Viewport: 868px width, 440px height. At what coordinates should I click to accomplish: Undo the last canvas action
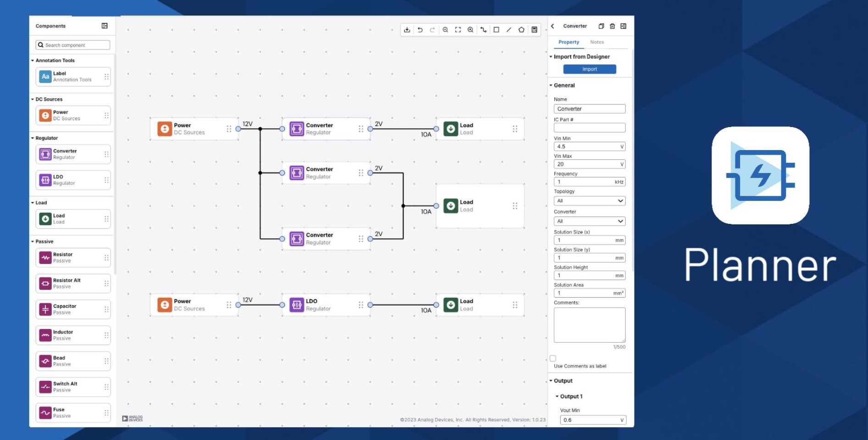tap(420, 30)
